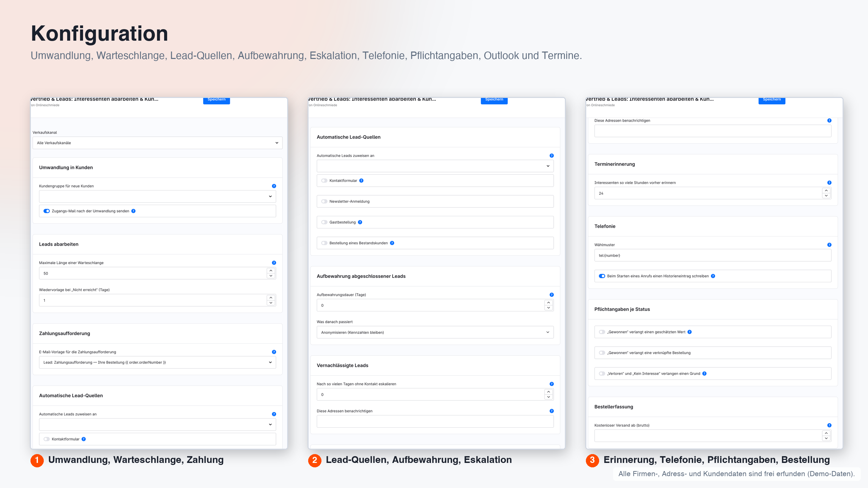Click help icon beside Kontaktformular in middle panel

[x=361, y=181]
